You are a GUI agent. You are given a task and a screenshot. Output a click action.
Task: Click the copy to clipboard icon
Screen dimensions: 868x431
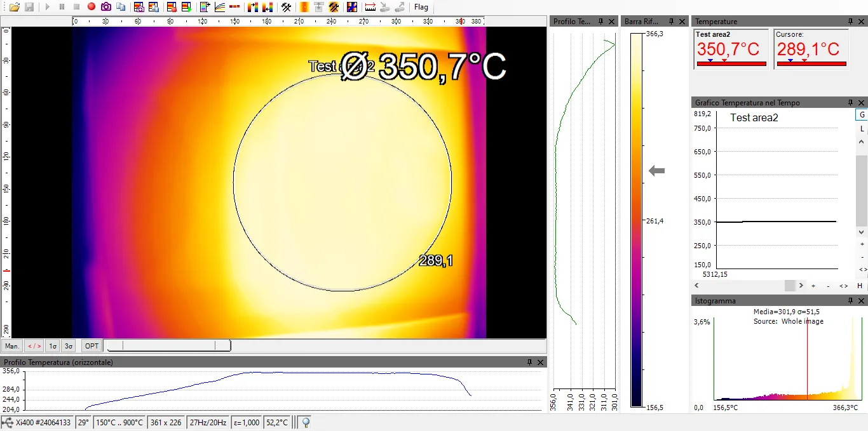coord(121,7)
